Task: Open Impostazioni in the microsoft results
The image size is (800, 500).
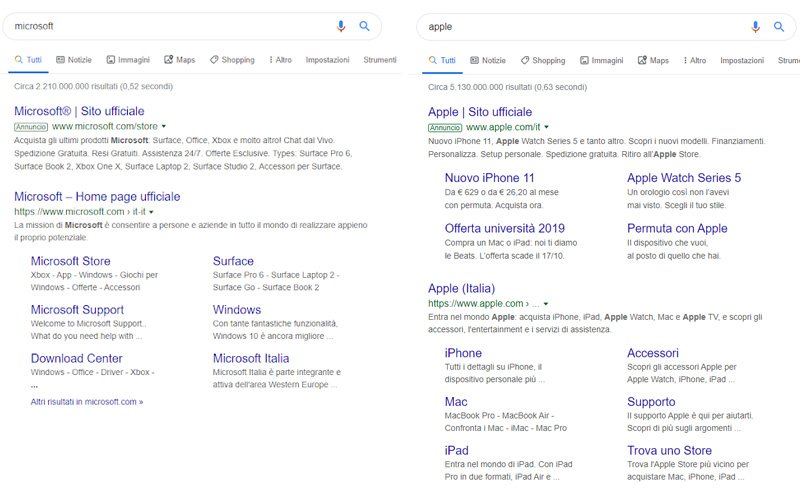Action: (x=328, y=60)
